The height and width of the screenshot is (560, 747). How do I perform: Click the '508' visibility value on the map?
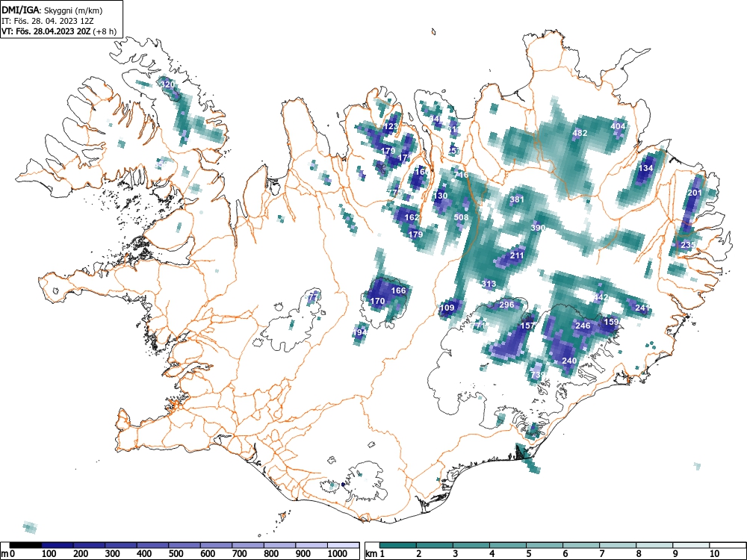(461, 217)
